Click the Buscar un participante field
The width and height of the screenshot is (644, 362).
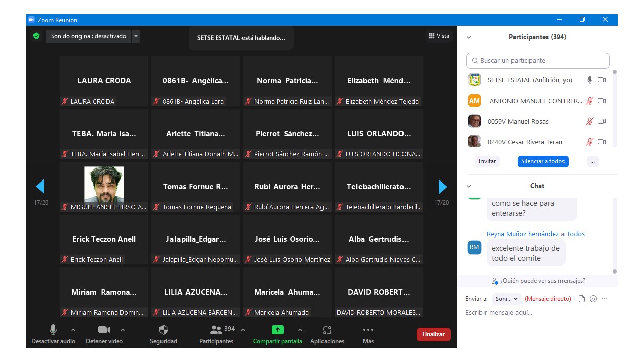coord(538,61)
